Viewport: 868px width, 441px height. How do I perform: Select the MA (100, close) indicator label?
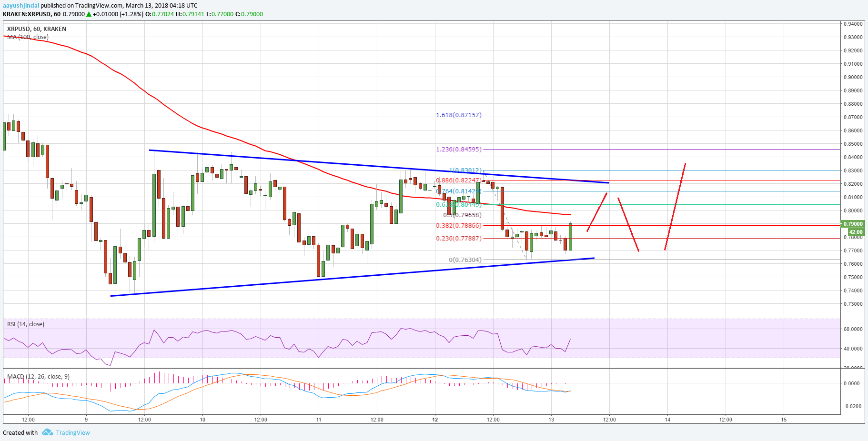[x=28, y=37]
